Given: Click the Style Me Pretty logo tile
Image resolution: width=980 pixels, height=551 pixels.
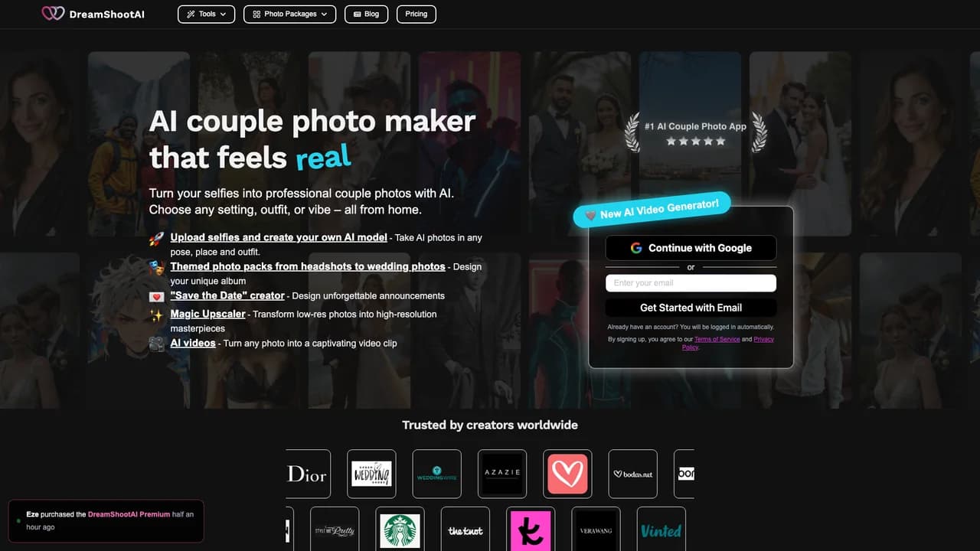Looking at the screenshot, I should (335, 530).
